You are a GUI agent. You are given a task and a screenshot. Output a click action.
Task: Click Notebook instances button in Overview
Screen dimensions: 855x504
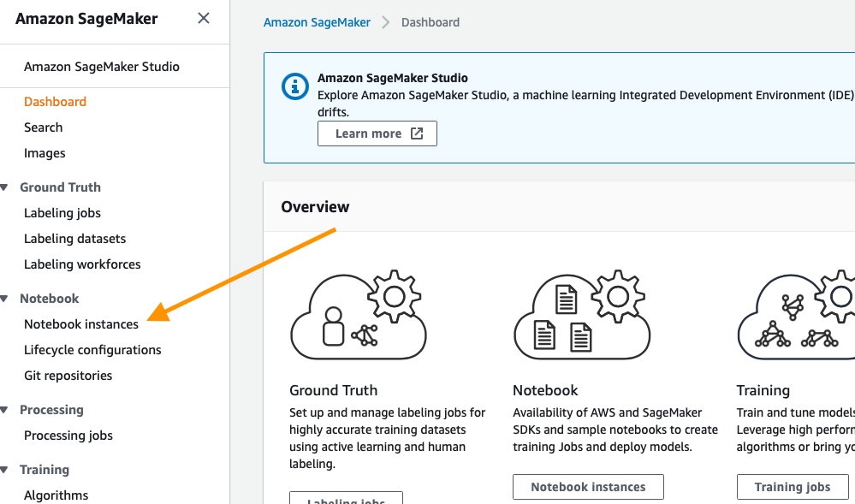[x=588, y=487]
